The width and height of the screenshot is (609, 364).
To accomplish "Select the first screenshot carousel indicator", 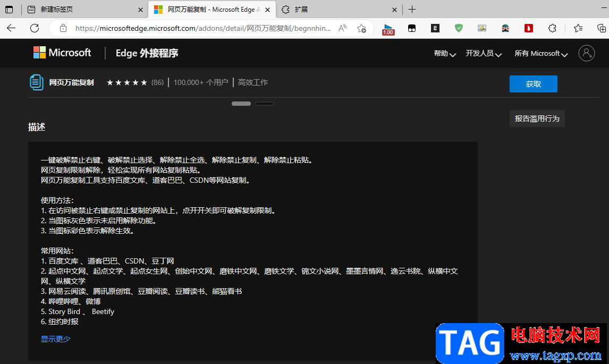I will (x=241, y=103).
